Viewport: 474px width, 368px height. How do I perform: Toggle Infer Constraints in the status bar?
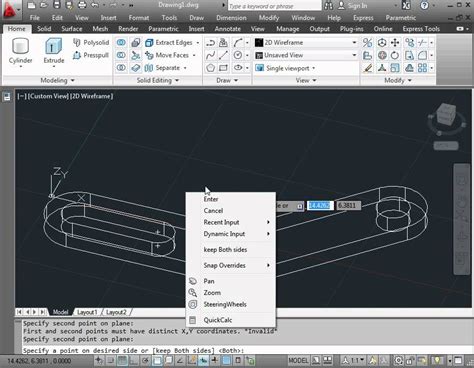pos(99,360)
